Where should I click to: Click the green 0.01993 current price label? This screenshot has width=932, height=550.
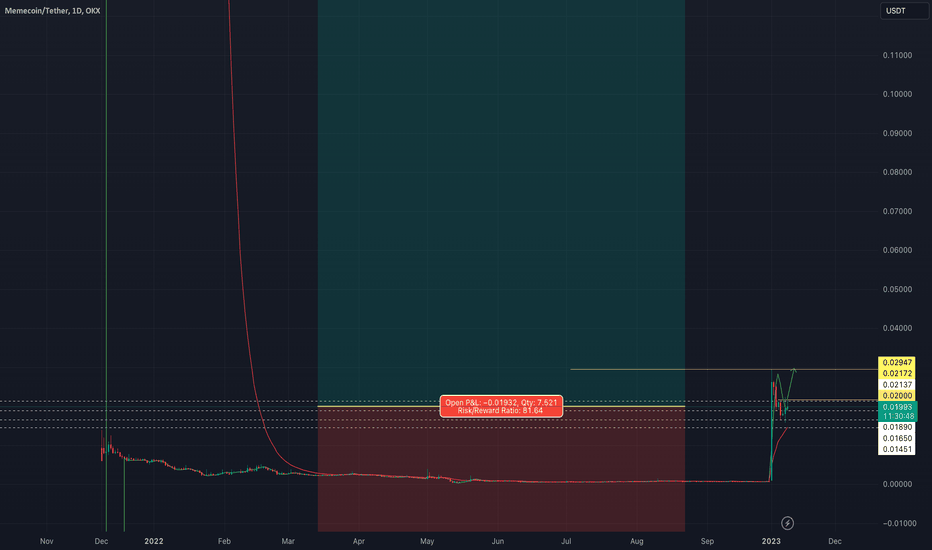point(898,411)
